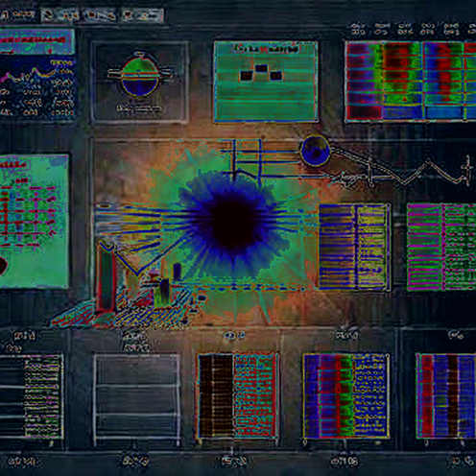Click the short blue bar in the bar chart
The height and width of the screenshot is (476, 476).
click(177, 272)
